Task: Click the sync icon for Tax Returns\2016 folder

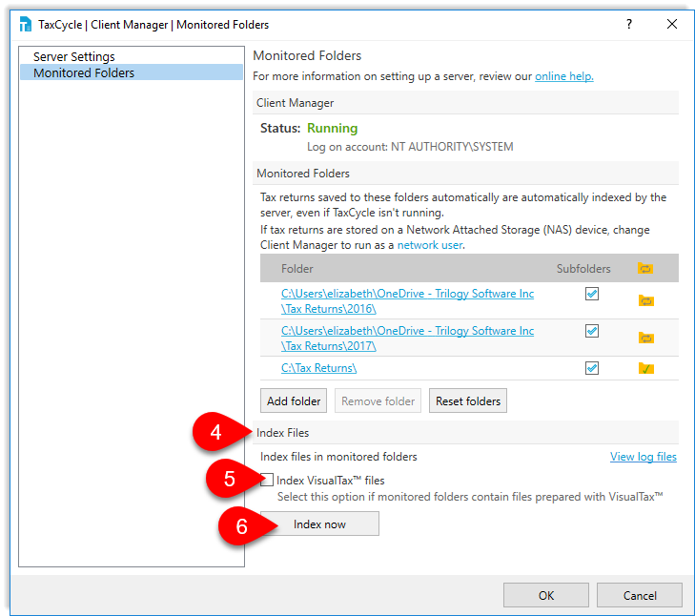Action: click(645, 300)
